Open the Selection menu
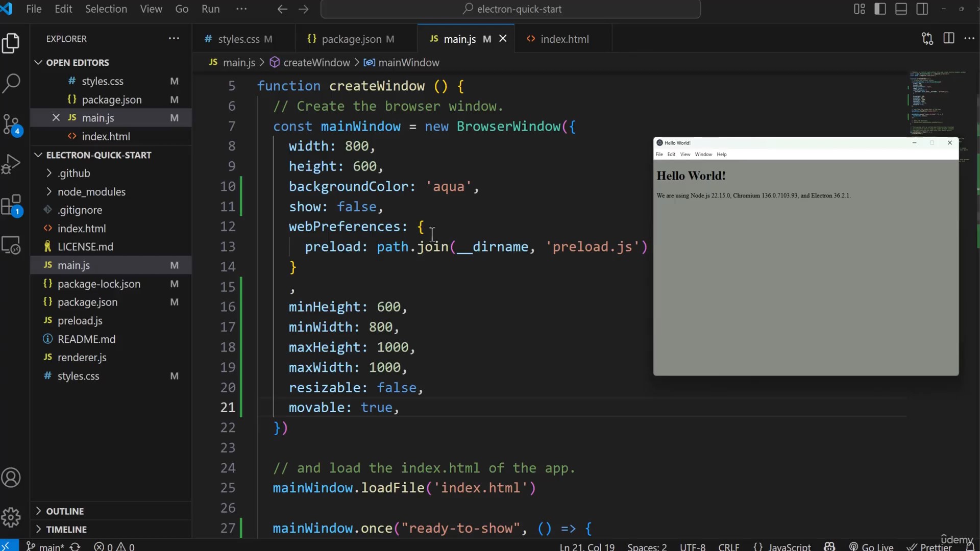The height and width of the screenshot is (551, 980). point(106,9)
